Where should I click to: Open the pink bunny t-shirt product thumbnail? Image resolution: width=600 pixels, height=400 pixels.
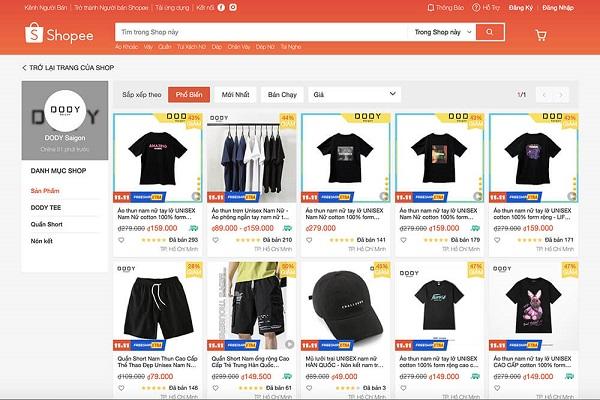click(x=533, y=306)
